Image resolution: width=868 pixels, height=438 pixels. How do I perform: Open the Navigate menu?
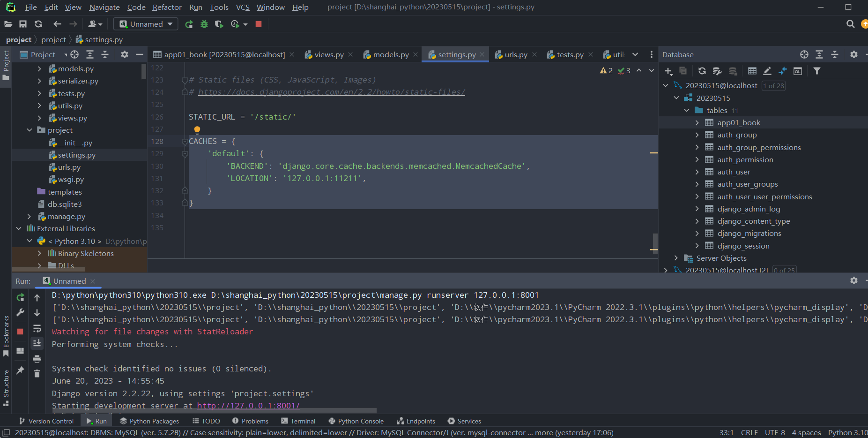pos(104,7)
